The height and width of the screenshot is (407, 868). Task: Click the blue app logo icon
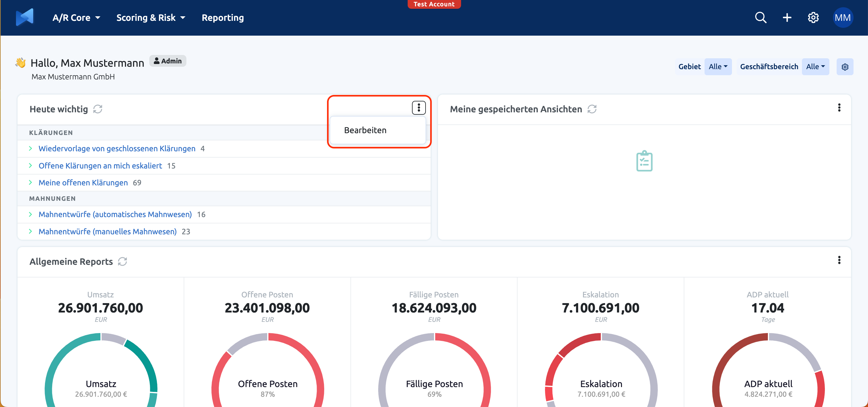25,17
